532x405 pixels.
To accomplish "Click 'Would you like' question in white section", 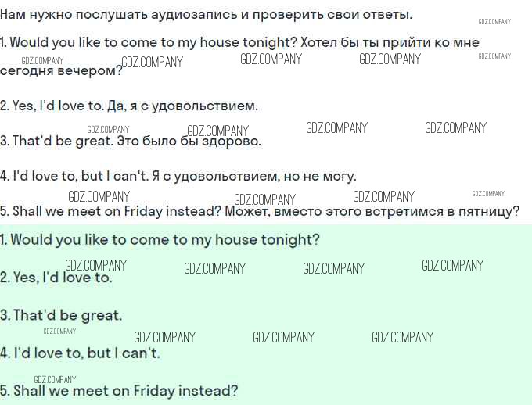I will 149,42.
